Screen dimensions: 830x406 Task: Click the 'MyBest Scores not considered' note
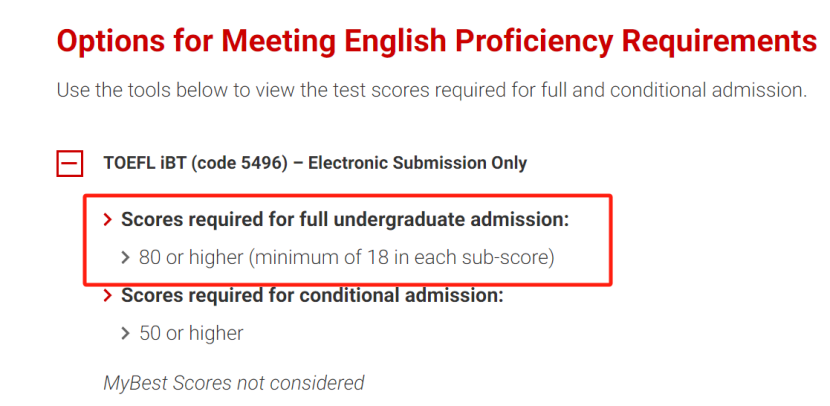(x=234, y=383)
